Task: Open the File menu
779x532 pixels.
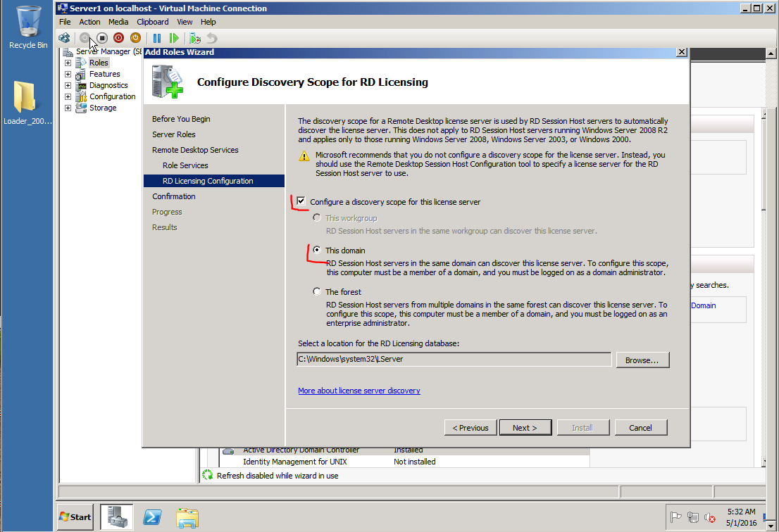Action: (x=65, y=22)
